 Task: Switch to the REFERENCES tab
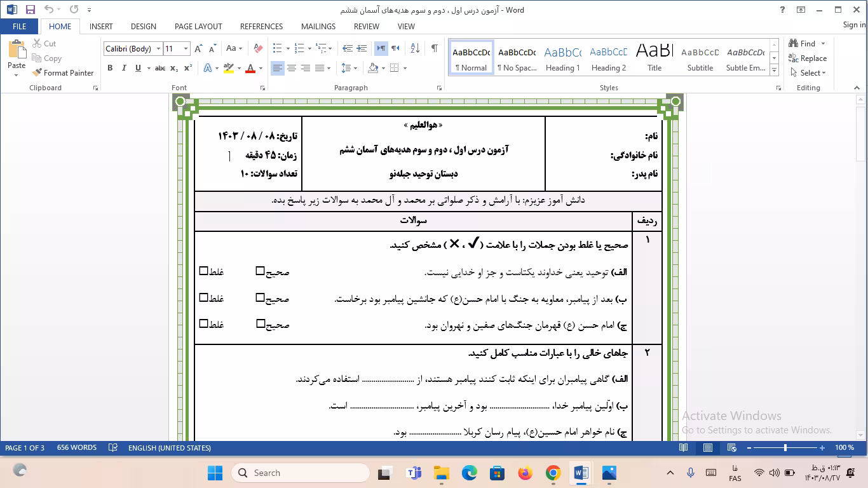(x=261, y=27)
